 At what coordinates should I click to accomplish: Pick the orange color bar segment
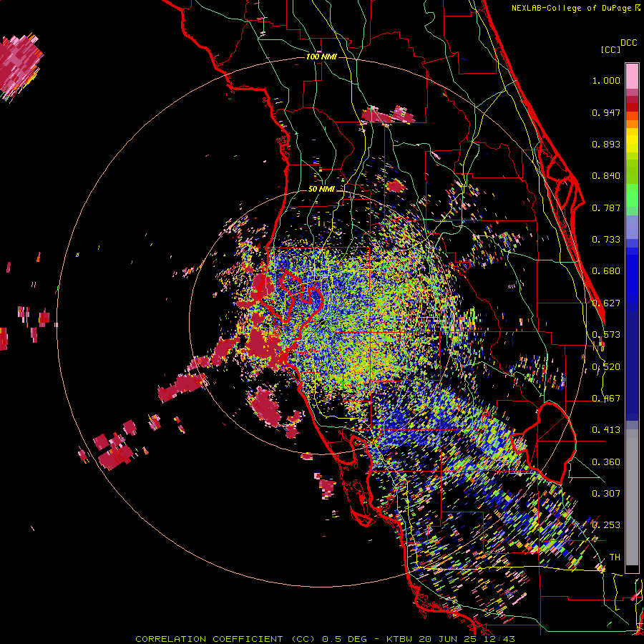click(x=632, y=124)
